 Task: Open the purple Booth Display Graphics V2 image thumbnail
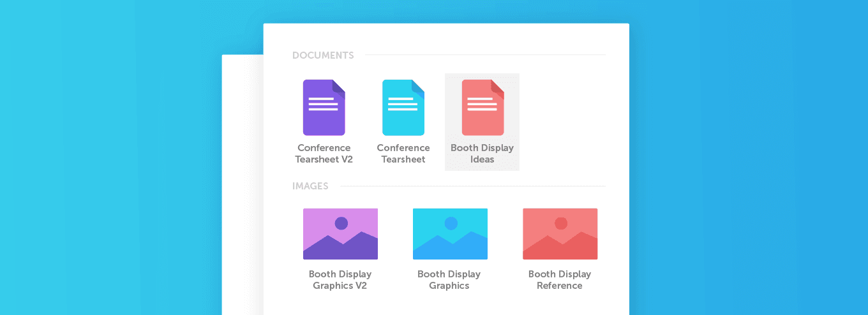tap(340, 234)
